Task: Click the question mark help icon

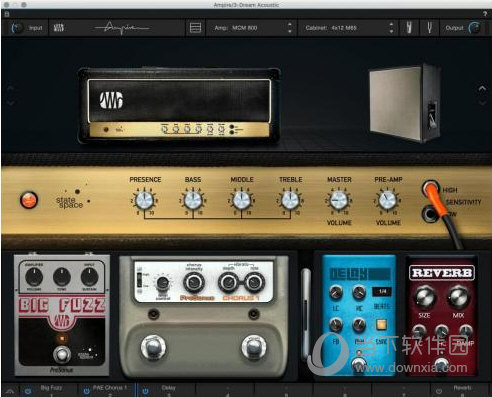Action: (x=485, y=14)
